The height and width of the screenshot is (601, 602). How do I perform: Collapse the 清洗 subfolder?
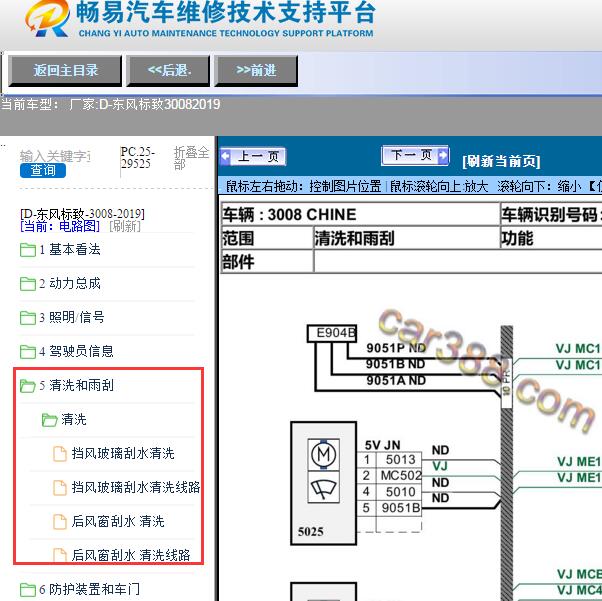74,419
